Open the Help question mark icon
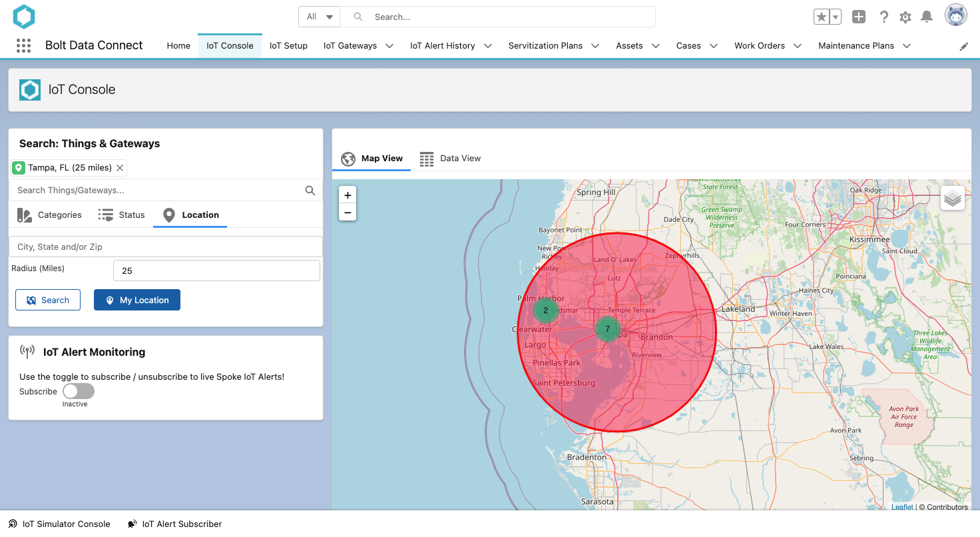This screenshot has width=980, height=537. [x=883, y=17]
